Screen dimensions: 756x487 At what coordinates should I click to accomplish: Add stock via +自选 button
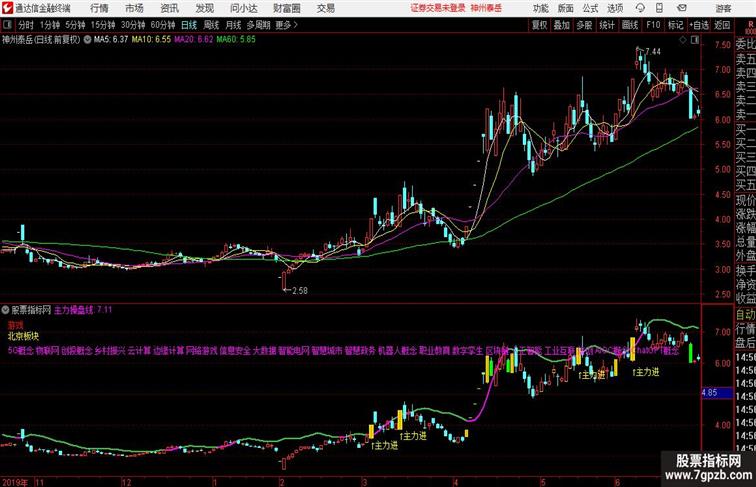(699, 25)
